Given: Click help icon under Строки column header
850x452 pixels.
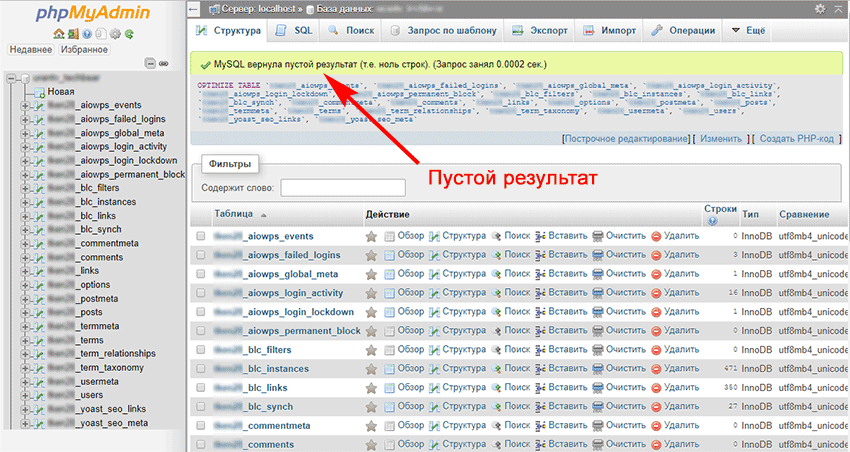Looking at the screenshot, I should (712, 221).
